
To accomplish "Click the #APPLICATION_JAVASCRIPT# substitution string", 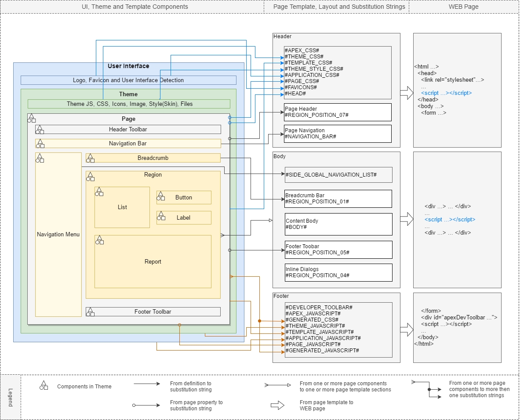I will point(323,338).
